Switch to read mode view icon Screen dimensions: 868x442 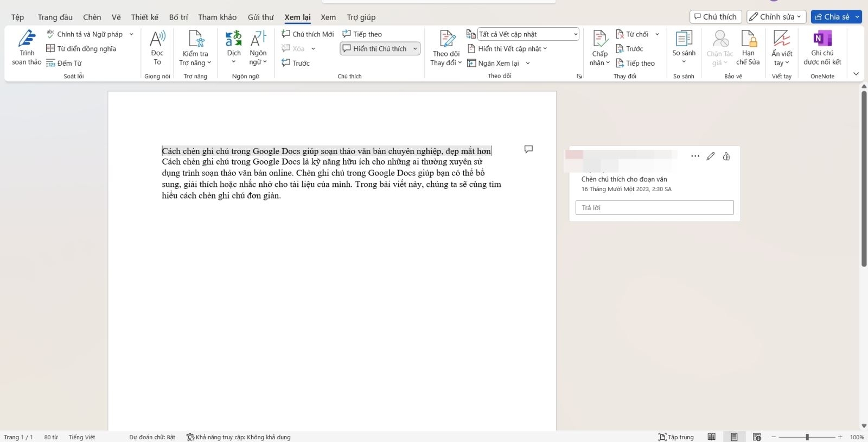click(712, 437)
